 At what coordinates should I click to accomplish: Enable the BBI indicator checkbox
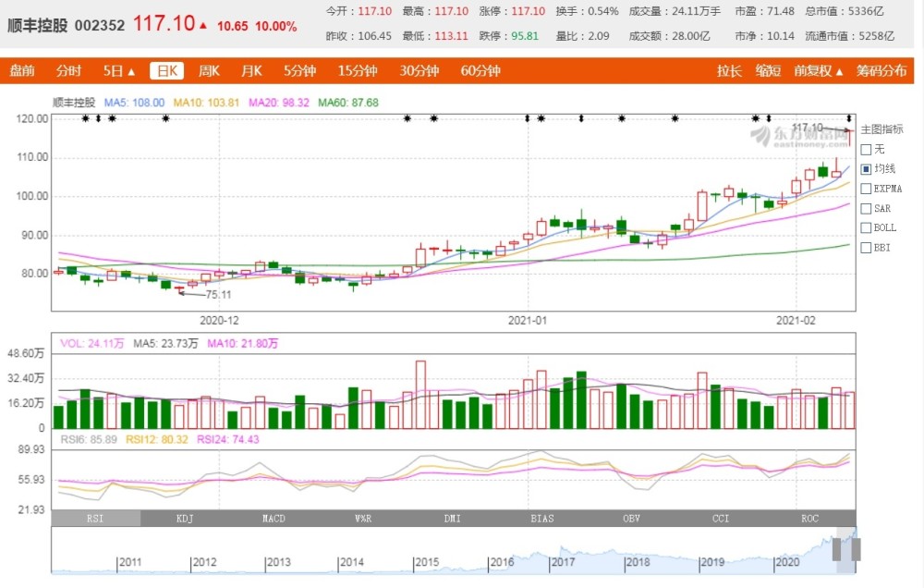(867, 248)
